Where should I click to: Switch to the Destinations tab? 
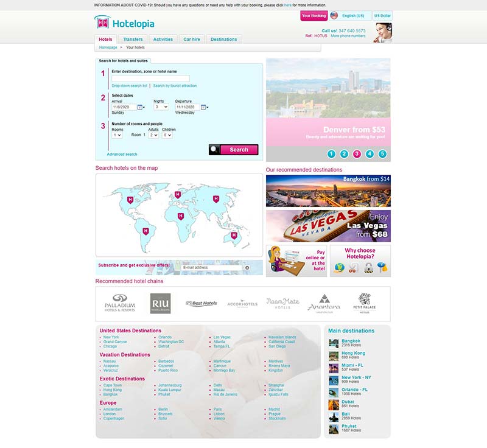[223, 39]
